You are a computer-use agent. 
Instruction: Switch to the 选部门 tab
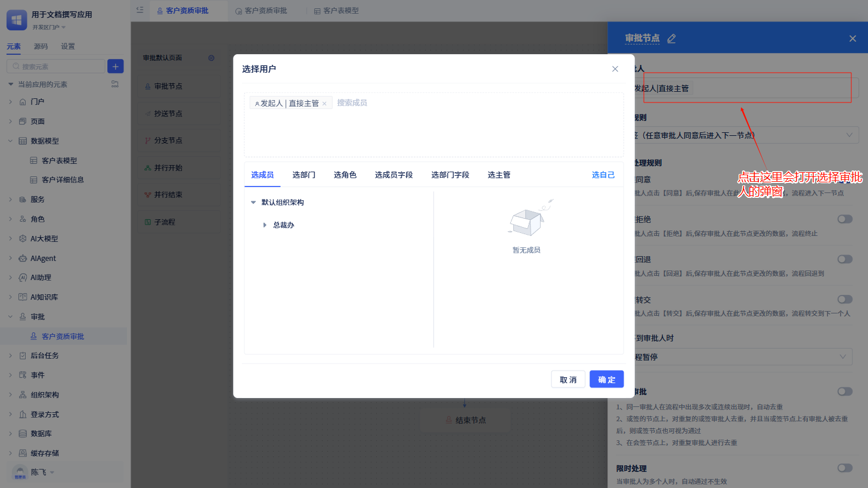pos(304,175)
